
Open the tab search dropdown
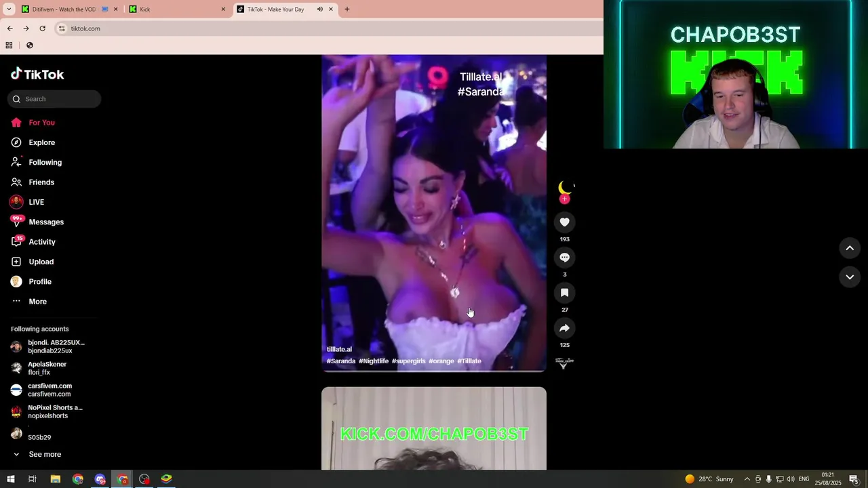pyautogui.click(x=9, y=9)
